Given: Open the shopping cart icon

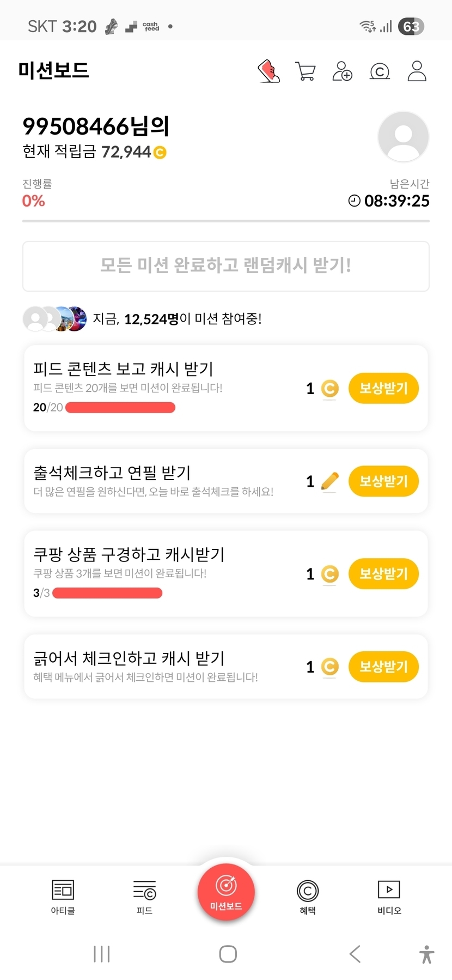Looking at the screenshot, I should pos(306,71).
